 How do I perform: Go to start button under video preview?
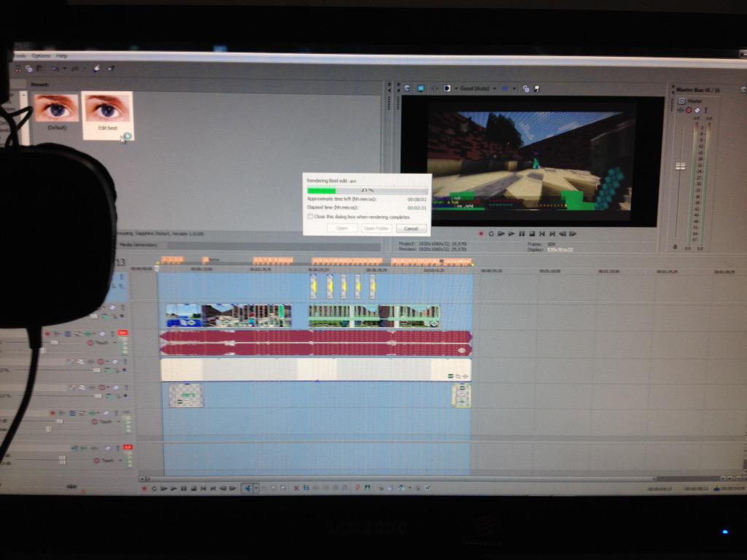pos(542,234)
